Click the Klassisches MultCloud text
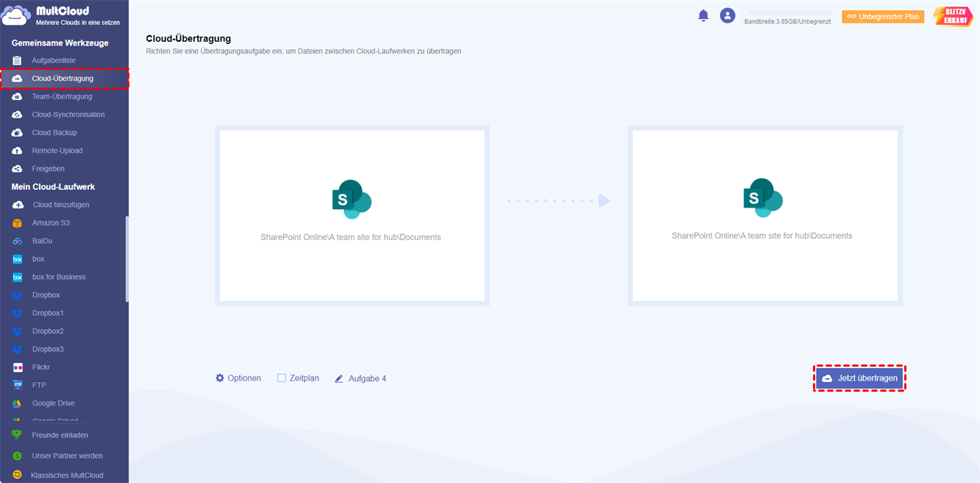This screenshot has width=980, height=483. 67,476
